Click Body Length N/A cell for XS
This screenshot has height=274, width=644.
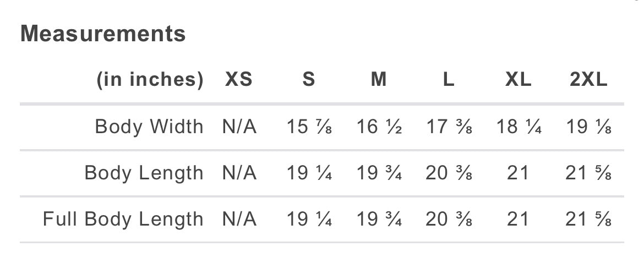tap(239, 173)
